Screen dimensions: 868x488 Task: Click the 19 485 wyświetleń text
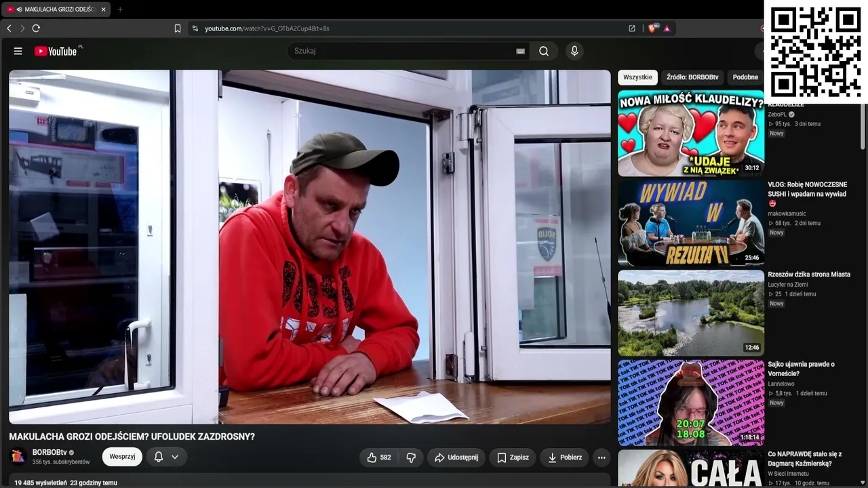41,483
